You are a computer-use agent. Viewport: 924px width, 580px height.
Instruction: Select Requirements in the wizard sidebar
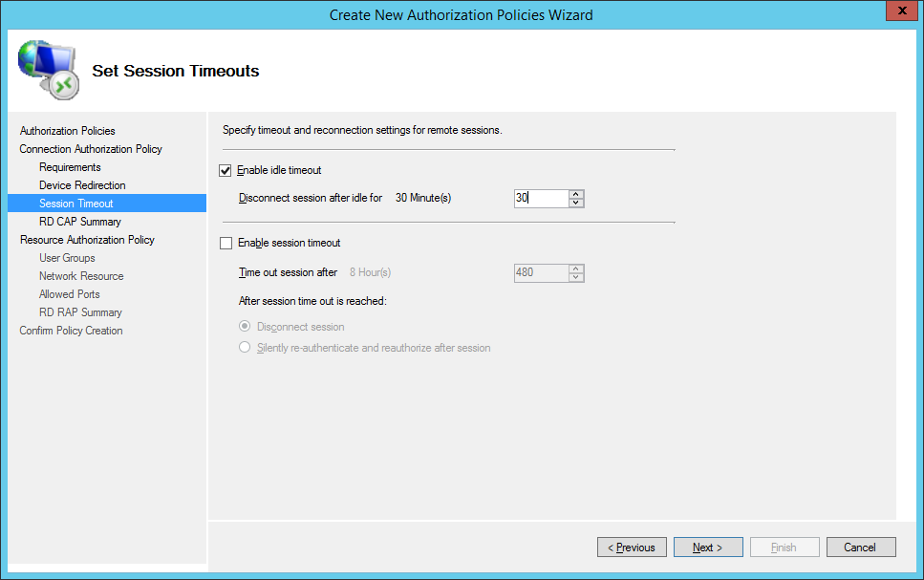[70, 167]
